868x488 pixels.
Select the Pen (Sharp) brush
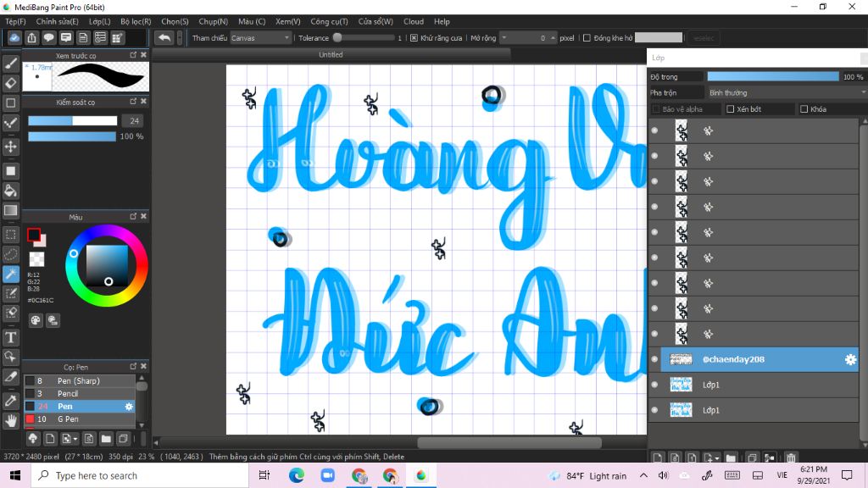pyautogui.click(x=79, y=380)
